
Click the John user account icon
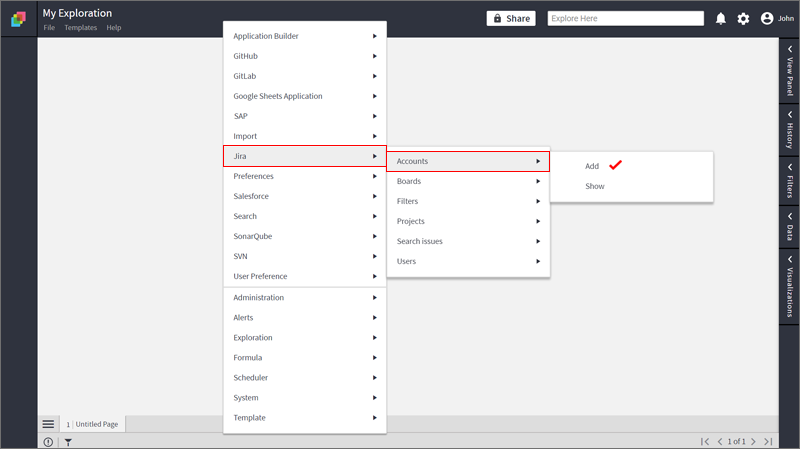(x=767, y=18)
